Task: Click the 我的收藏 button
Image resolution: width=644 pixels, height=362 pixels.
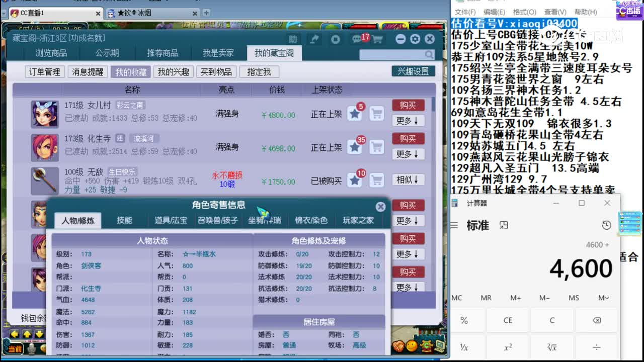Action: [131, 72]
